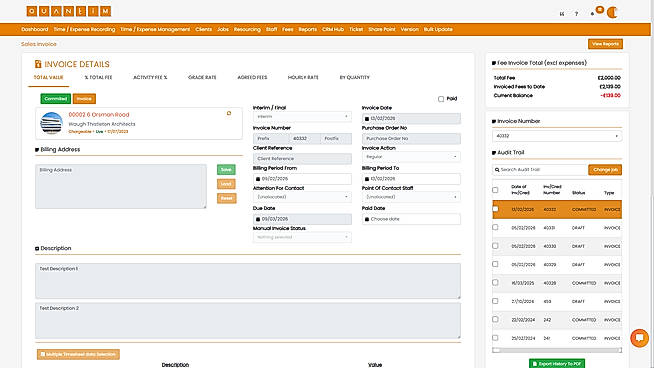Open the orange chat bubble widget

click(639, 338)
